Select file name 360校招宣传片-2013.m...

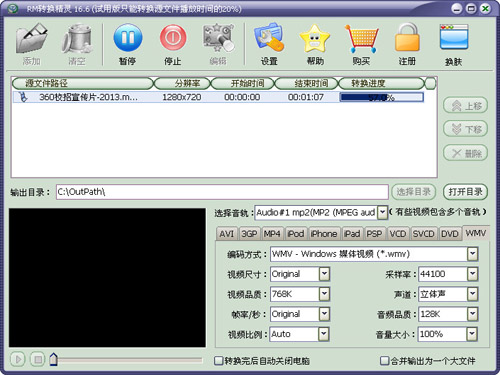[x=88, y=97]
